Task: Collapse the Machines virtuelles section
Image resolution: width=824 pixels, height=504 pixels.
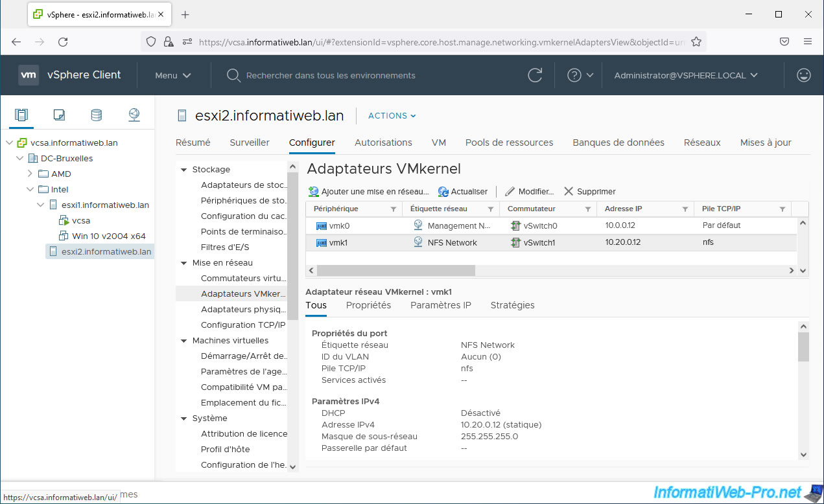Action: [x=183, y=341]
